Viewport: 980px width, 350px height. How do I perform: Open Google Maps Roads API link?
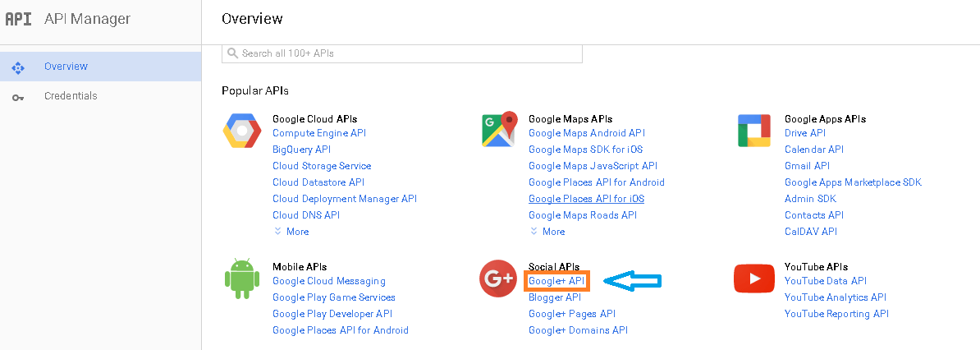click(583, 214)
